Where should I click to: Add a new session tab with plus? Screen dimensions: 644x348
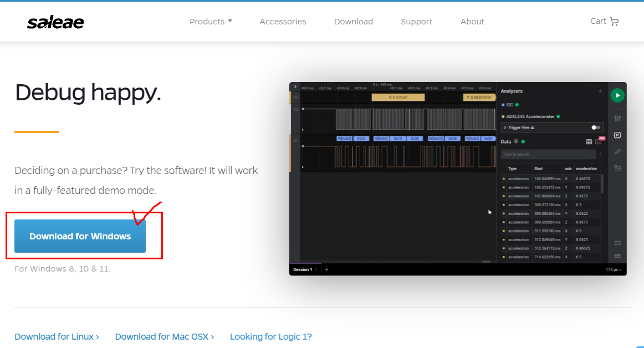click(326, 270)
